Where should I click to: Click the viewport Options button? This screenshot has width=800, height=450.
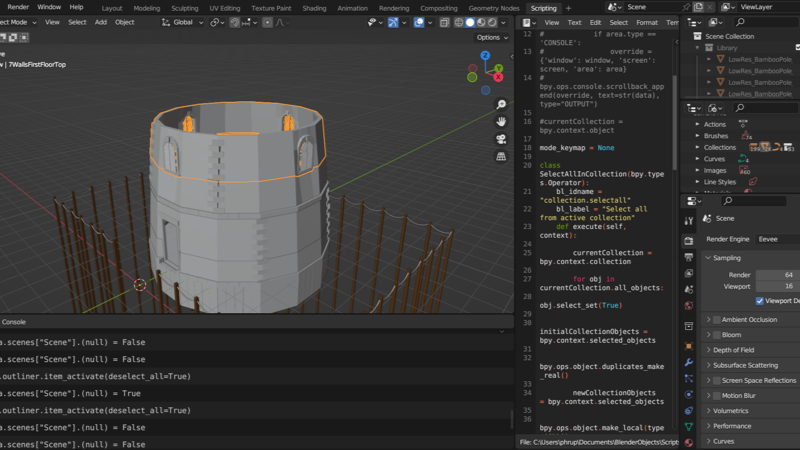[x=490, y=37]
